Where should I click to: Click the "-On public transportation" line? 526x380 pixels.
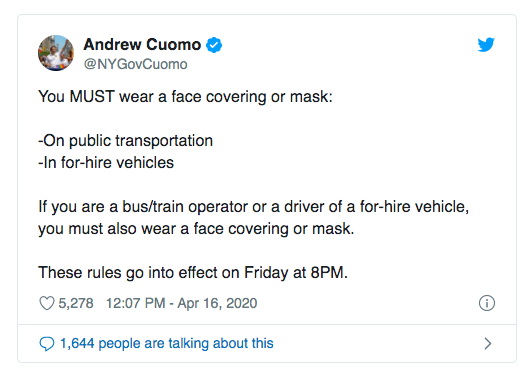coord(125,141)
